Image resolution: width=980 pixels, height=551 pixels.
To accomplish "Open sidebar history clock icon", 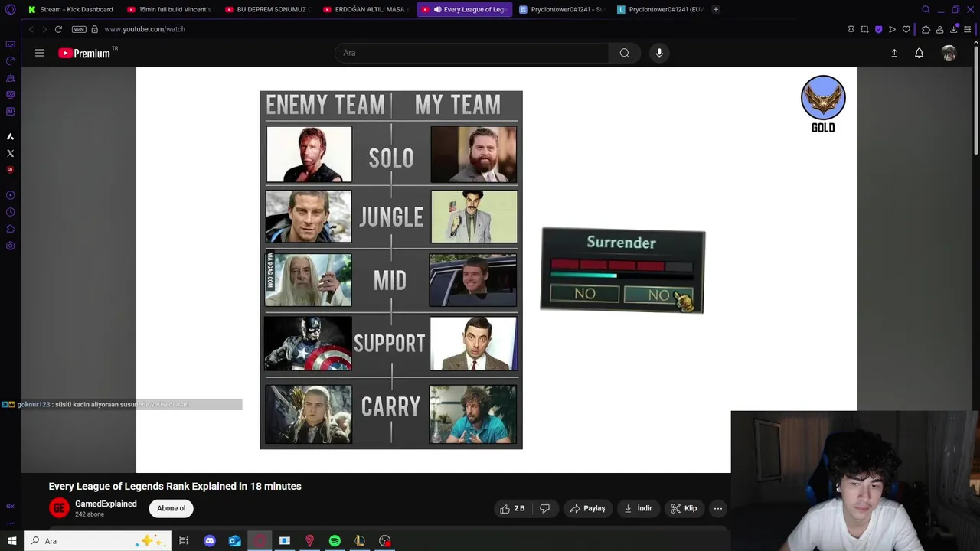I will pos(10,212).
